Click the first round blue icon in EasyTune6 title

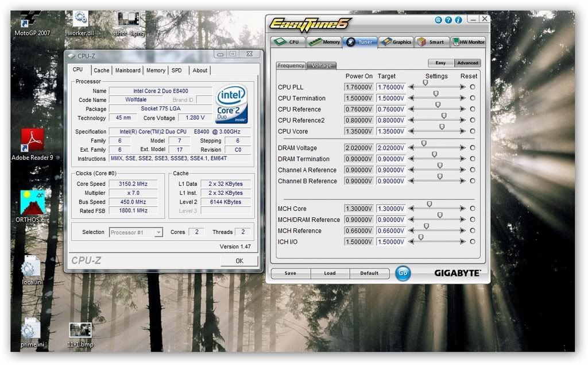coord(438,20)
